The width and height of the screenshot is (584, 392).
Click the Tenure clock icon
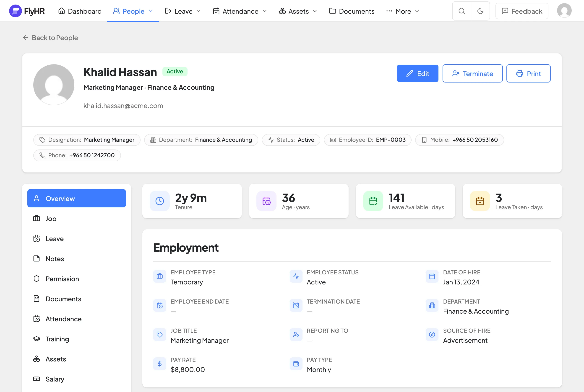(x=160, y=201)
